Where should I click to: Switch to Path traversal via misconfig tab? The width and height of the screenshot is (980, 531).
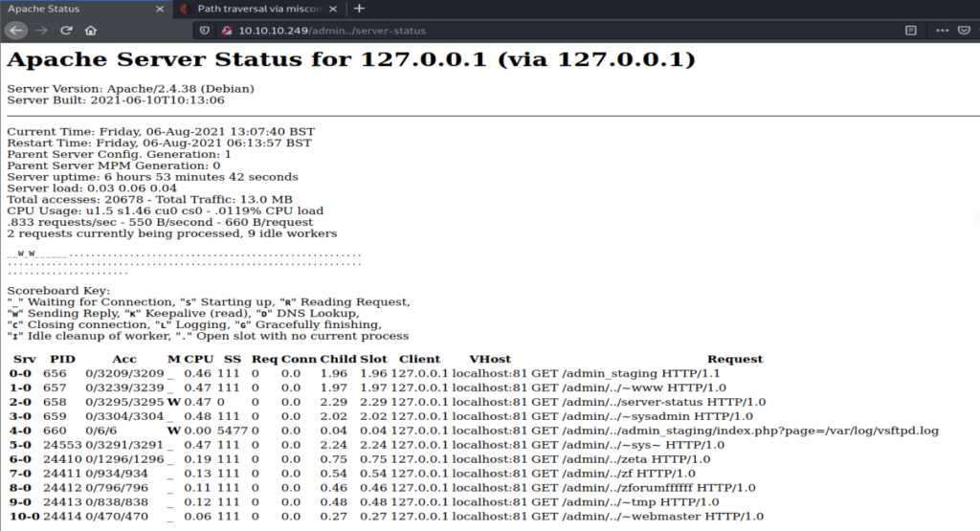(259, 9)
